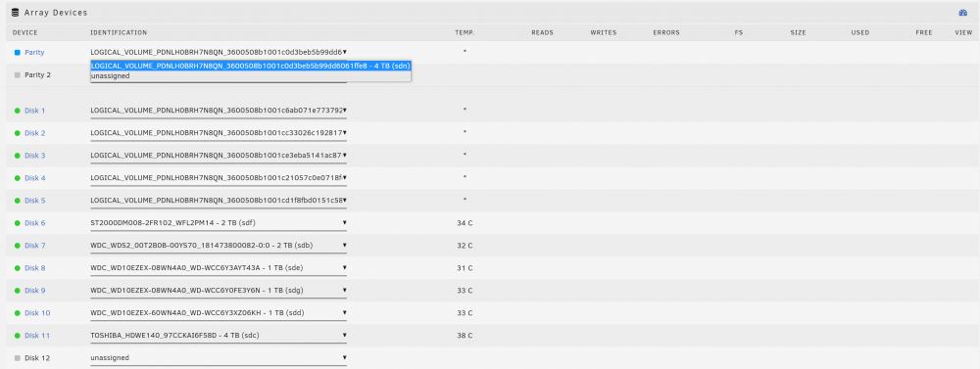Image resolution: width=980 pixels, height=369 pixels.
Task: Click the gray status square for Disk 12
Action: pyautogui.click(x=18, y=358)
